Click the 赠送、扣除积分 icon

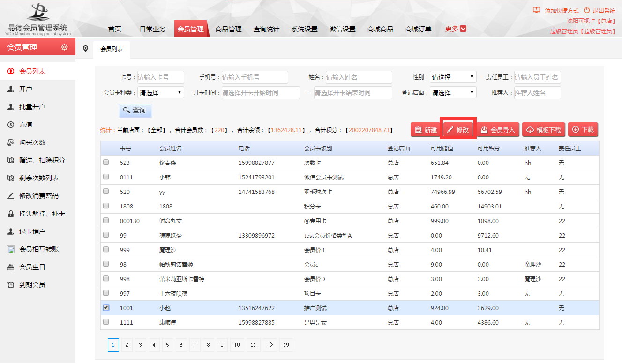[x=10, y=160]
